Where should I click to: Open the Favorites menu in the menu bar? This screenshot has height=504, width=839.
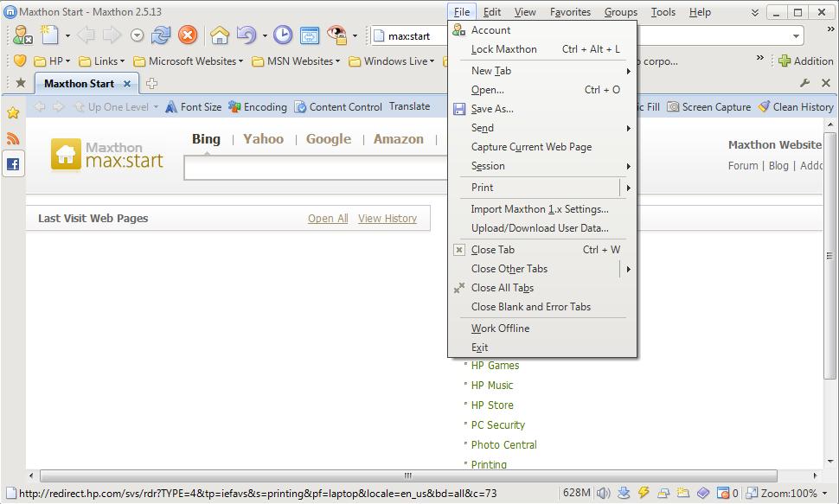570,12
